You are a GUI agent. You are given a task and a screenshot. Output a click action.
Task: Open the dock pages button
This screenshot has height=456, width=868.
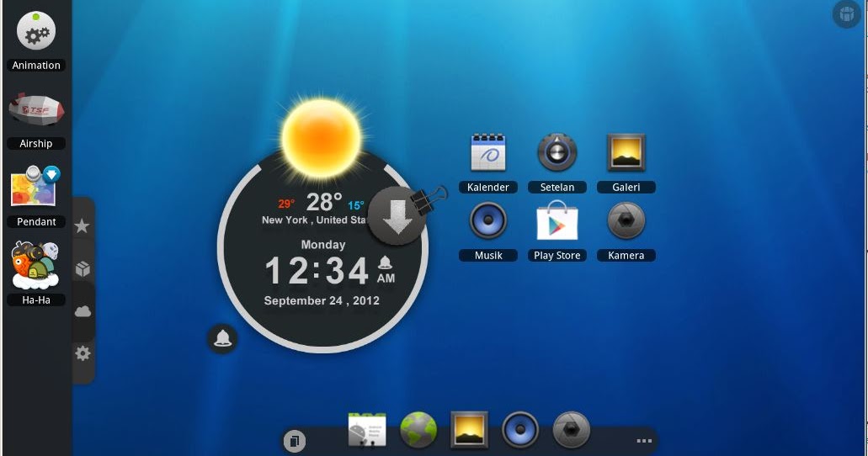click(295, 441)
